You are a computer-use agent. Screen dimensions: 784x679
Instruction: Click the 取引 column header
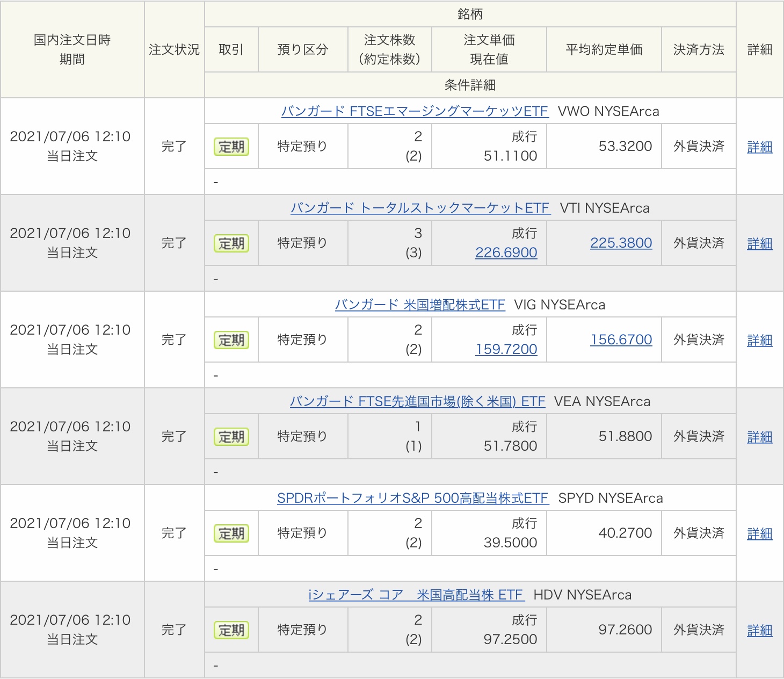coord(231,49)
